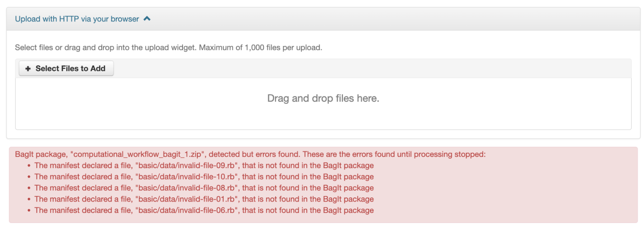Click the invalid-file-10.rb error message
The width and height of the screenshot is (644, 231).
coord(204,177)
